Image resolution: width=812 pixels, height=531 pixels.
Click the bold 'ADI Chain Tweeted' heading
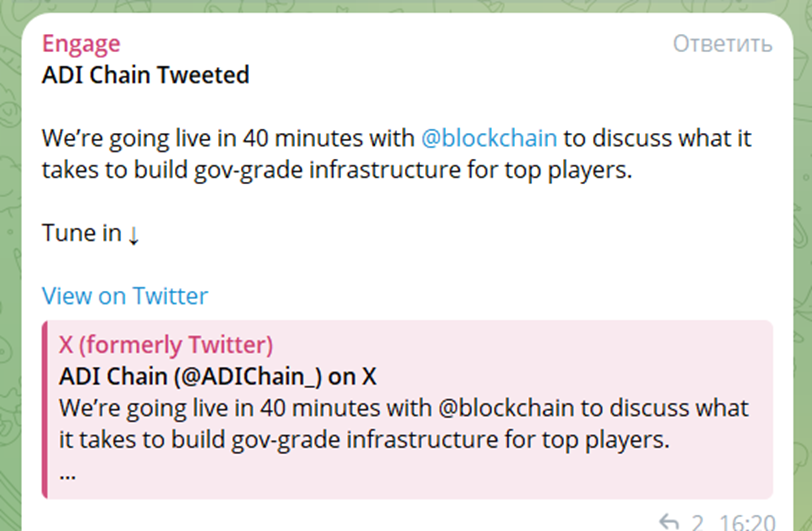145,75
